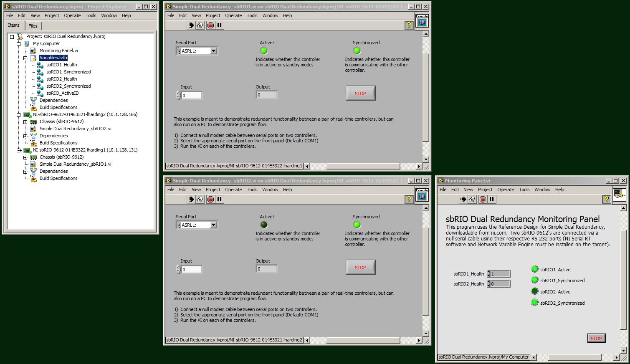The width and height of the screenshot is (630, 364).
Task: Select Simple Dual Redundancy_sbRIO1.vi in tree
Action: tap(76, 164)
